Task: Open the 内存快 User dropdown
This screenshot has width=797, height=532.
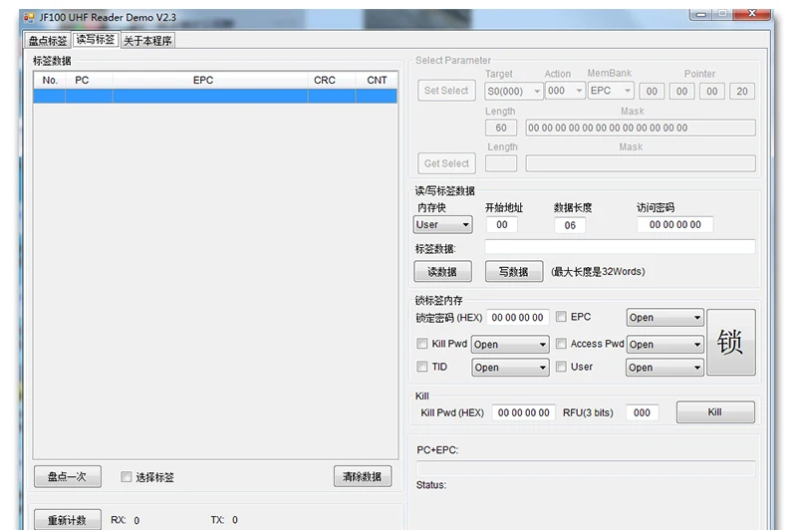Action: [x=442, y=224]
